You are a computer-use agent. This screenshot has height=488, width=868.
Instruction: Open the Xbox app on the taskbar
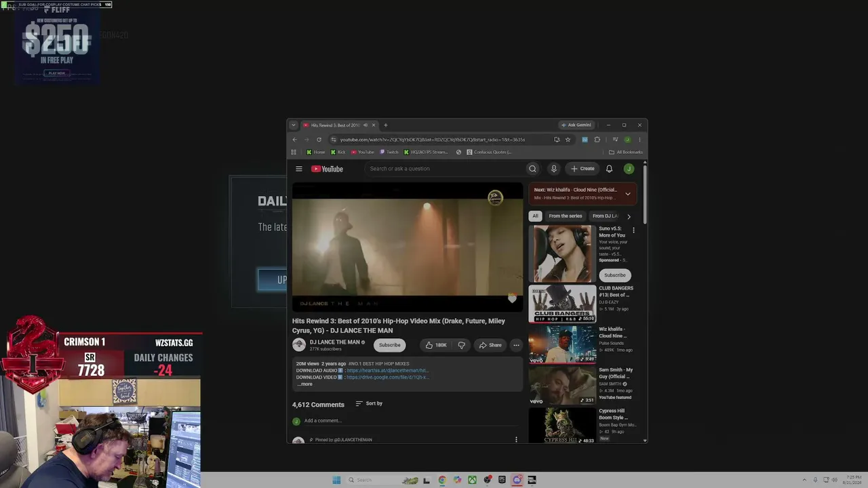tap(472, 480)
